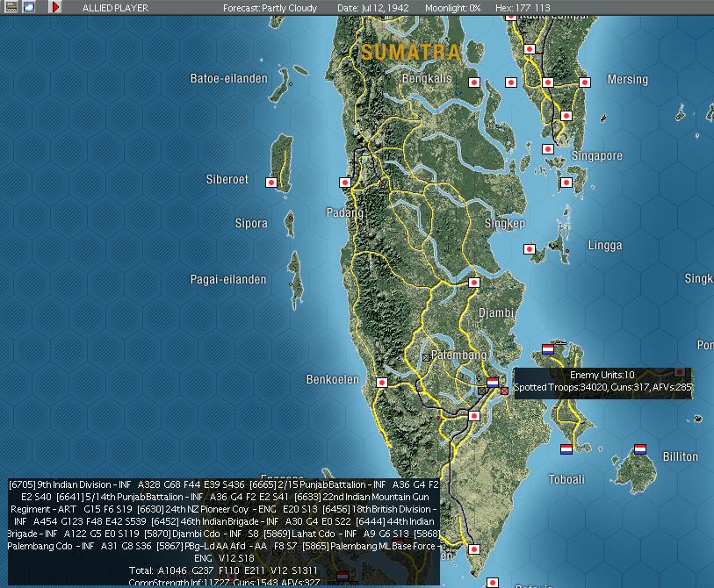
Task: Click the Sipora map label
Action: point(251,223)
